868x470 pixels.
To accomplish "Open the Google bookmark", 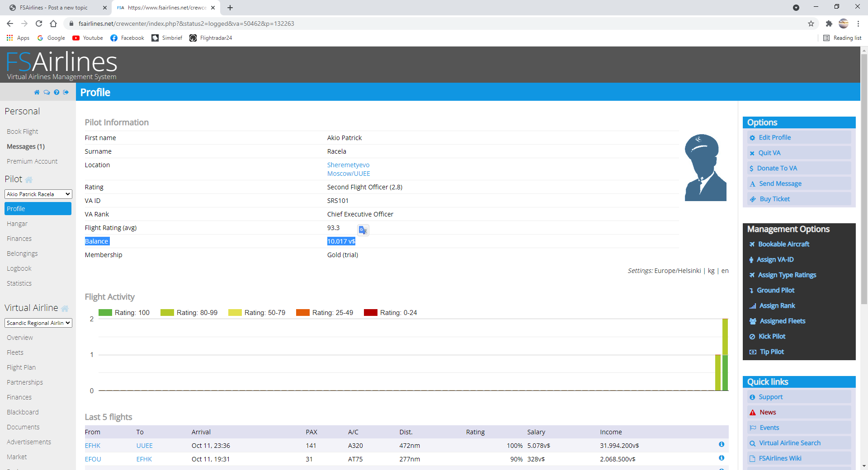I will pyautogui.click(x=51, y=38).
